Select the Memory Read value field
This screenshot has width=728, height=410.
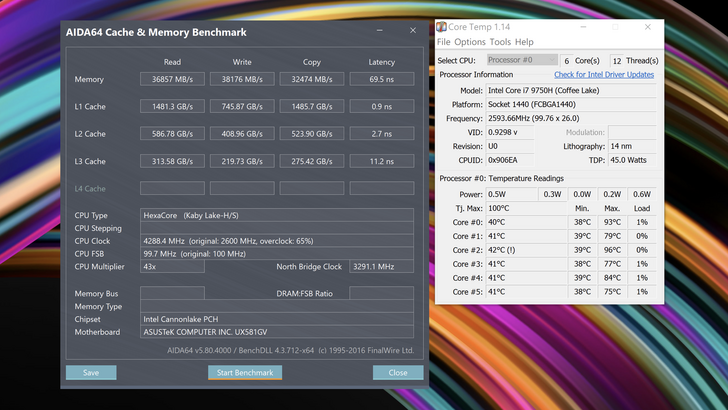tap(172, 79)
